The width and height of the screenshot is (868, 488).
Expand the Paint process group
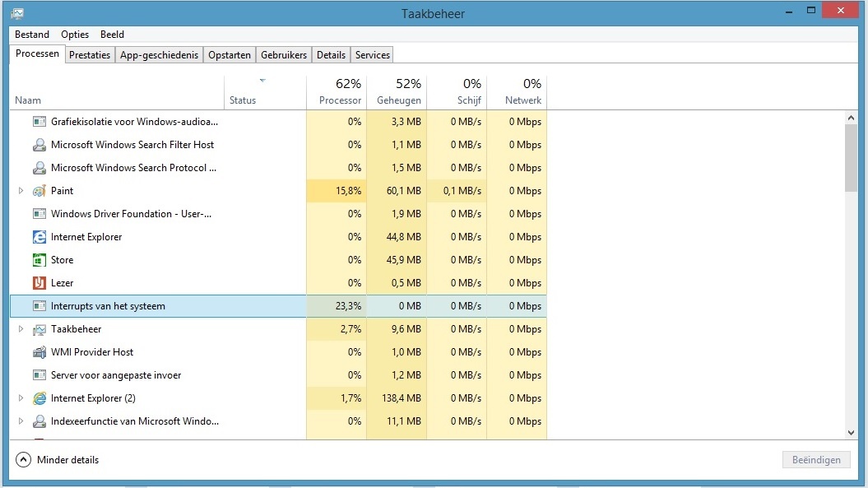21,191
